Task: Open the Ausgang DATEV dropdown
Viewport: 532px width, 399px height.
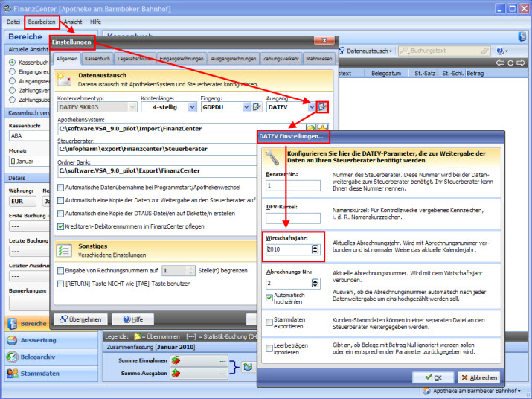Action: point(310,107)
